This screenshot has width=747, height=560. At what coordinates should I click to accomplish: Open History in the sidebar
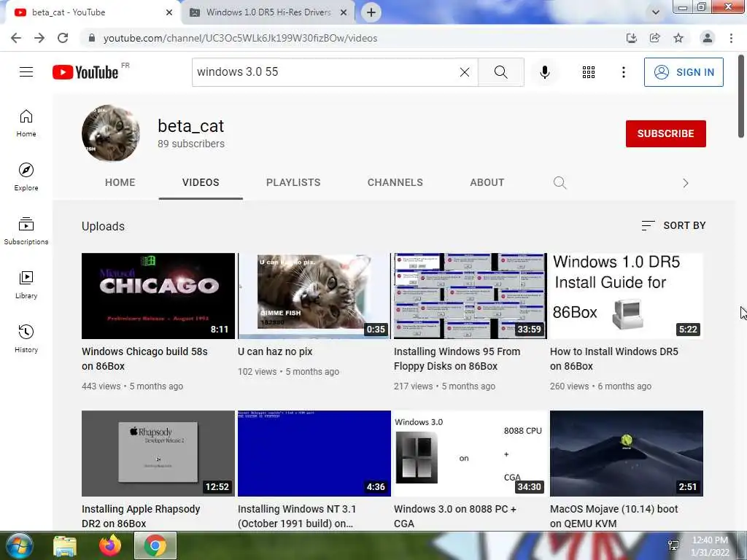pos(26,338)
